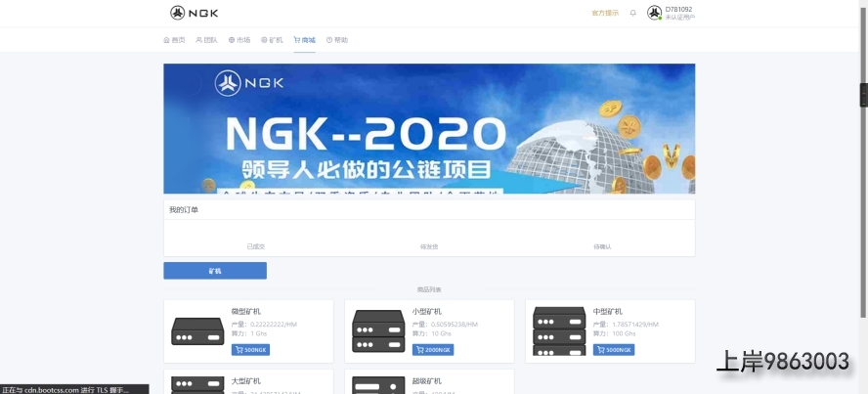Open the 帮助 help tab

[x=337, y=40]
